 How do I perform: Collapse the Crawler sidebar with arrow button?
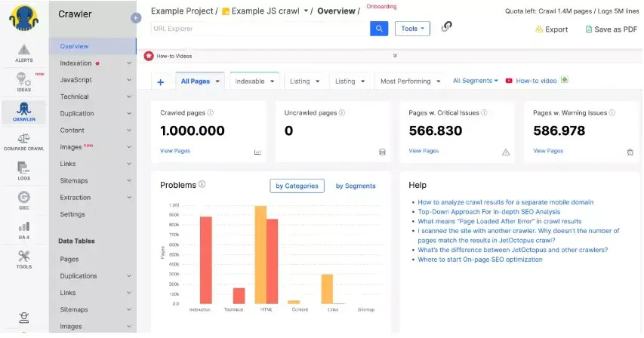[x=136, y=17]
